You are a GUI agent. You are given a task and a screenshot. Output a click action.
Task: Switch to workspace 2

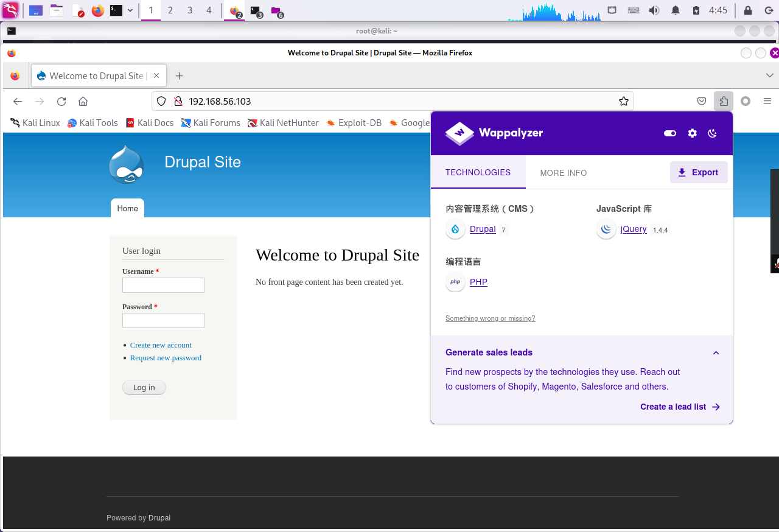(x=170, y=10)
